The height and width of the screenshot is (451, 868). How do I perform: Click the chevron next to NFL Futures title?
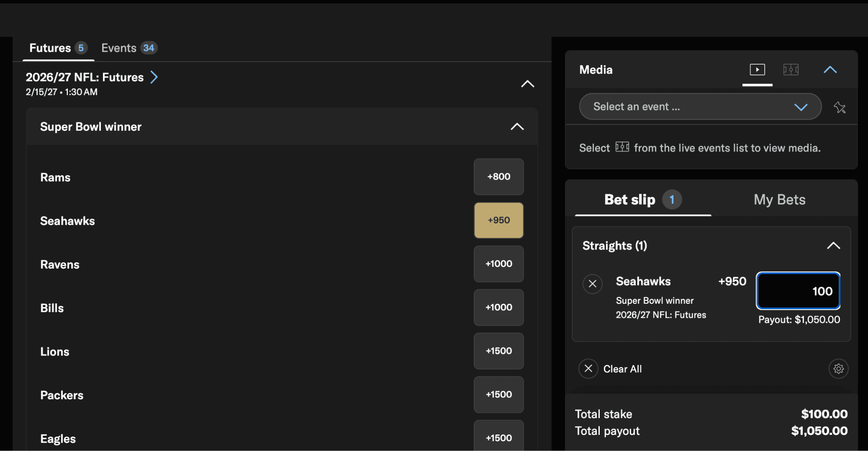[154, 77]
